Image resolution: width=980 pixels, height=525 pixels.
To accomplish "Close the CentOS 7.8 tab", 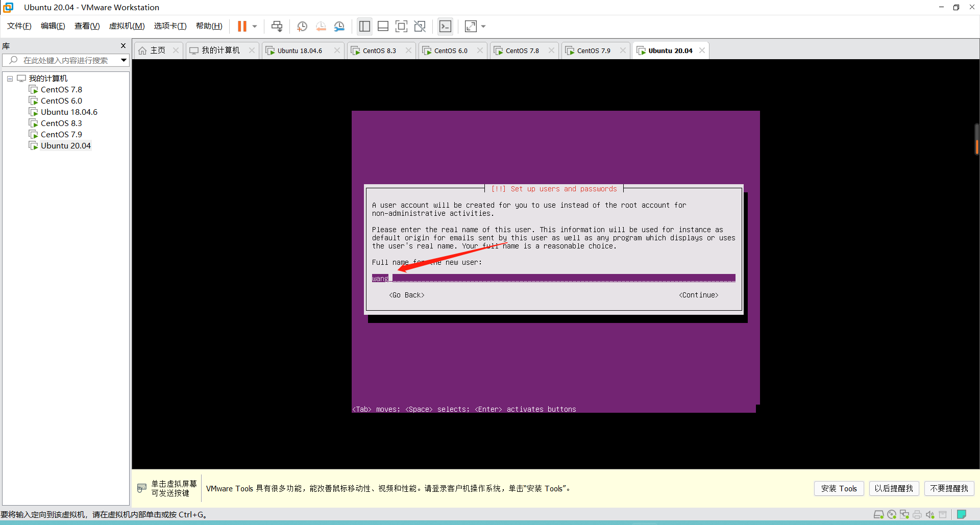I will click(551, 51).
